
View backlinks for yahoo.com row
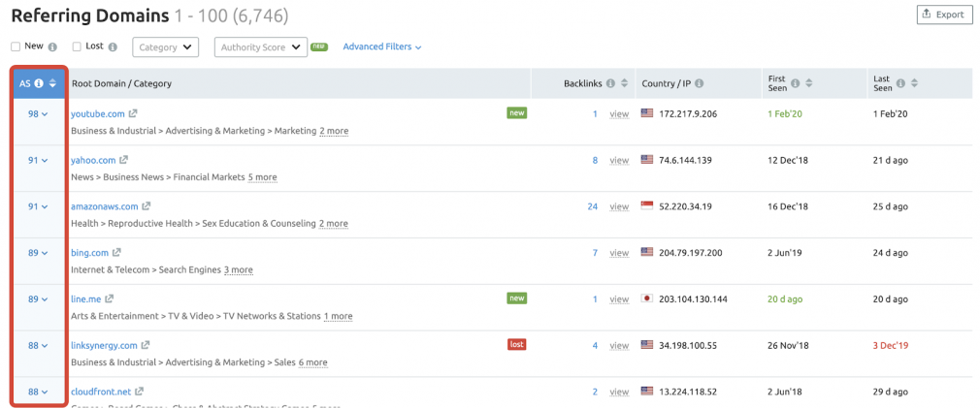(x=619, y=160)
